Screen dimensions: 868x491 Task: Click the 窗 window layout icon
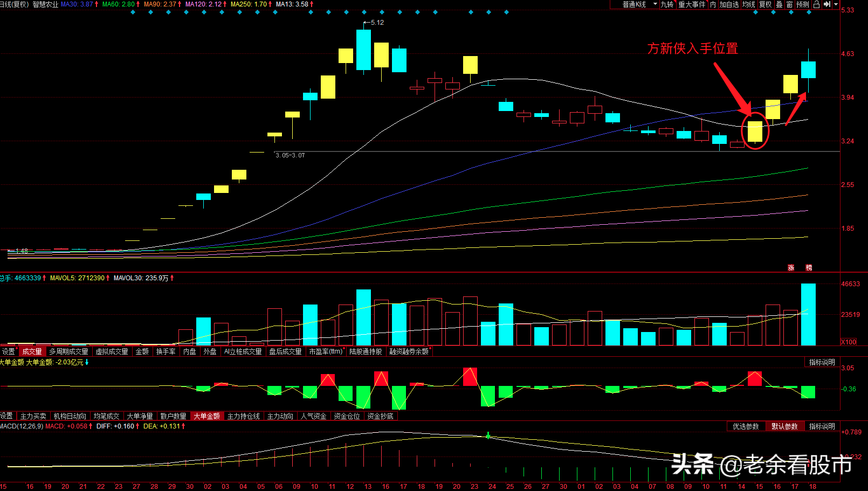click(790, 4)
